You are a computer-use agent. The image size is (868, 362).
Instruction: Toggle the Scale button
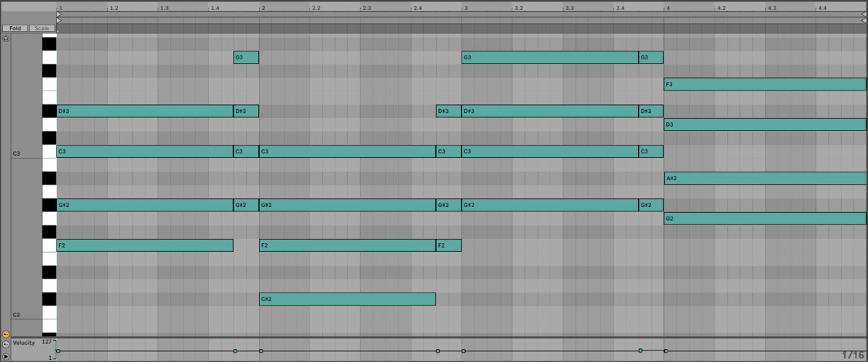[x=42, y=28]
